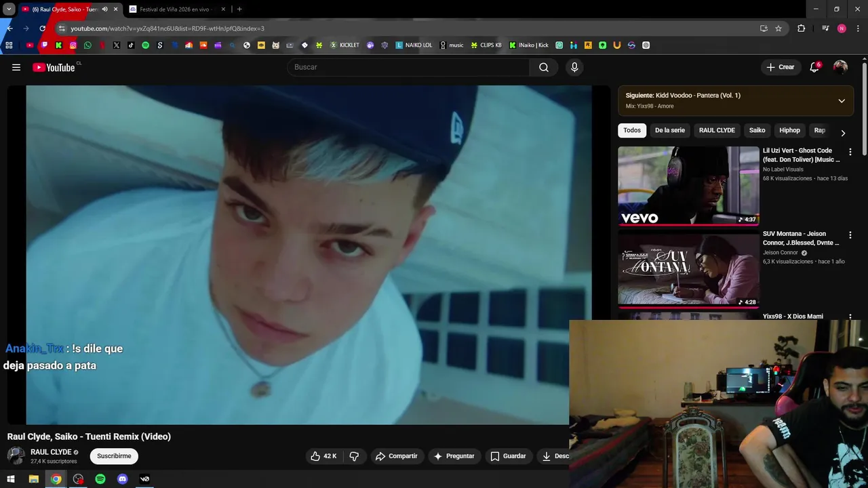Open the YouTube guide hamburger menu
868x488 pixels.
pos(16,67)
